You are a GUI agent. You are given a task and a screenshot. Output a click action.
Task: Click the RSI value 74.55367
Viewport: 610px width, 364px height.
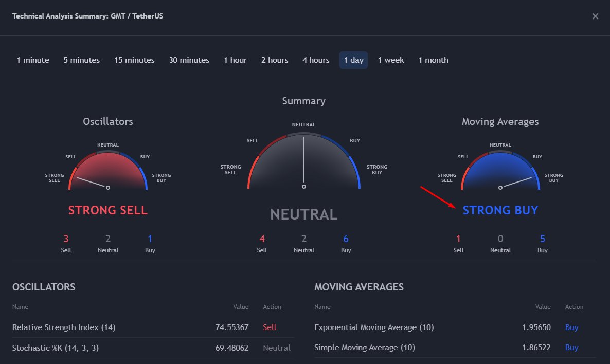tap(232, 327)
